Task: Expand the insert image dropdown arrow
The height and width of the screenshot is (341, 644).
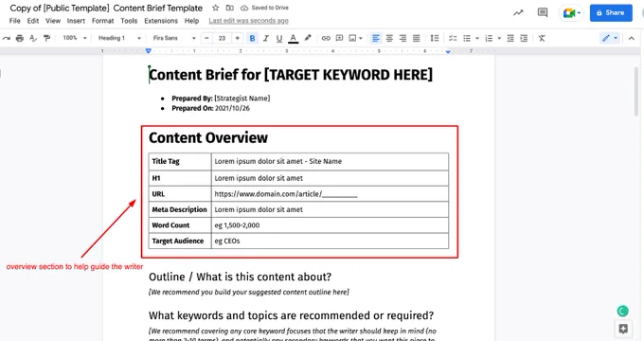Action: (361, 38)
